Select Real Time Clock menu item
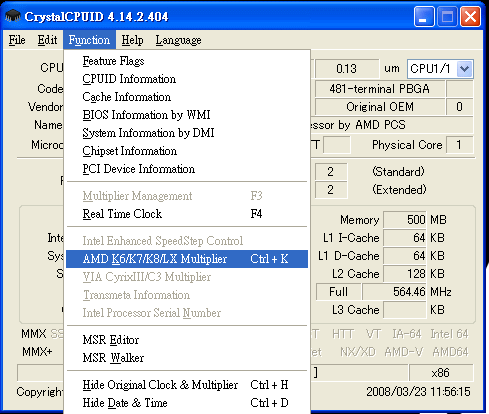 pos(187,214)
